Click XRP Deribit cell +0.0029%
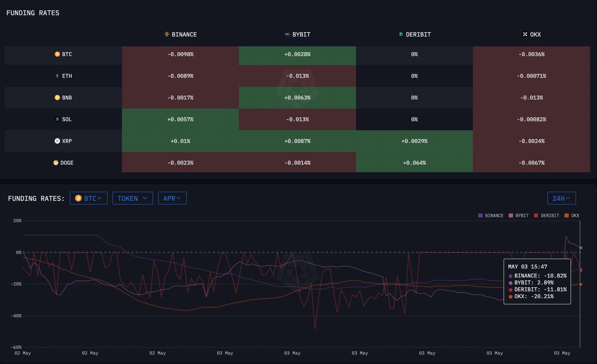 point(414,141)
